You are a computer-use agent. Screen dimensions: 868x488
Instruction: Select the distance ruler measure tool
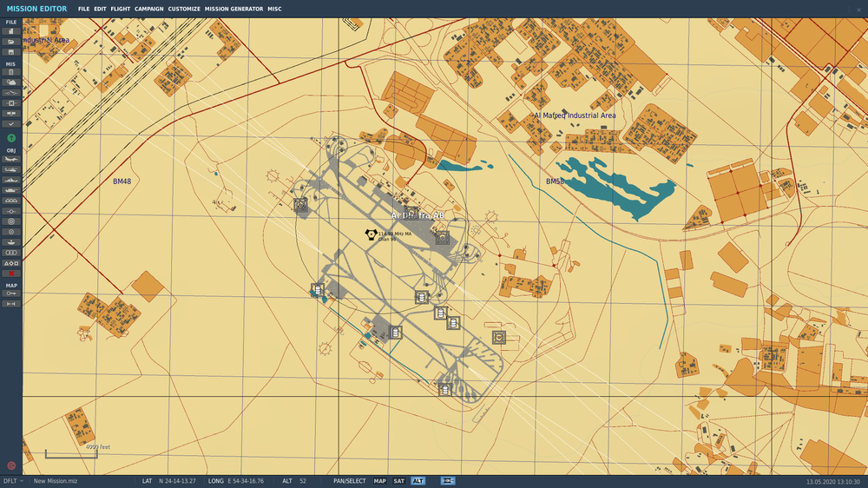[11, 304]
